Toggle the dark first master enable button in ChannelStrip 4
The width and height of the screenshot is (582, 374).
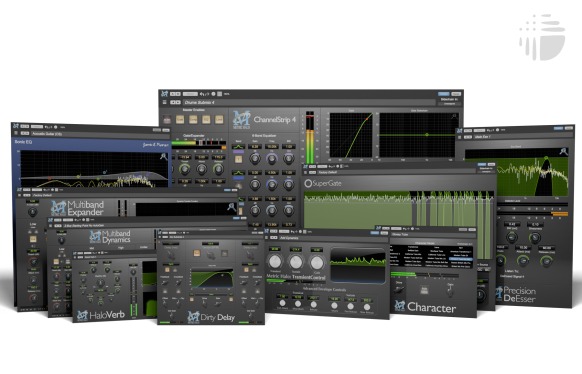[x=167, y=119]
